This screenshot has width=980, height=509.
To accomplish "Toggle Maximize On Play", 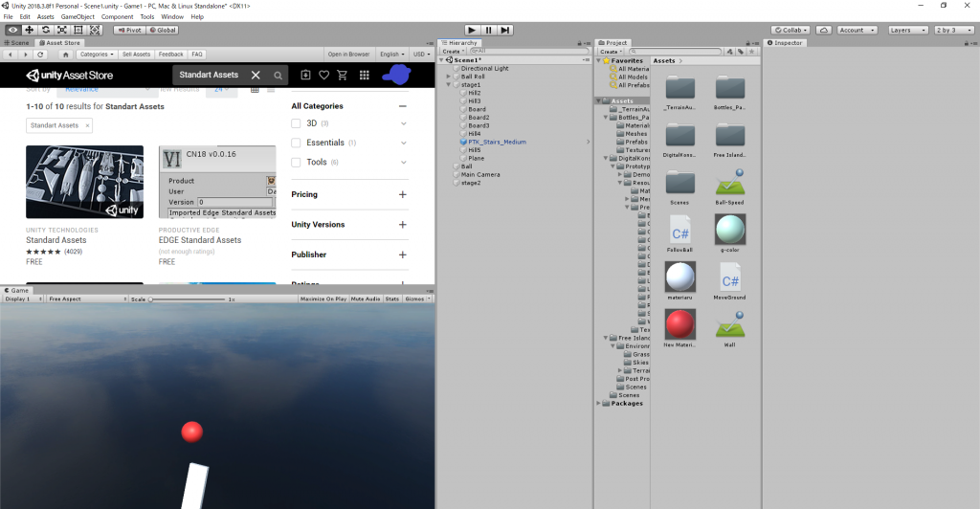I will click(323, 299).
